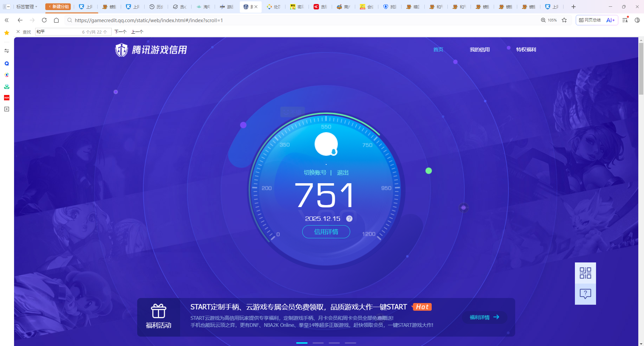Viewport: 644px width, 346px height.
Task: Open the Xiaohongshu icon in the sidebar
Action: pos(7,98)
